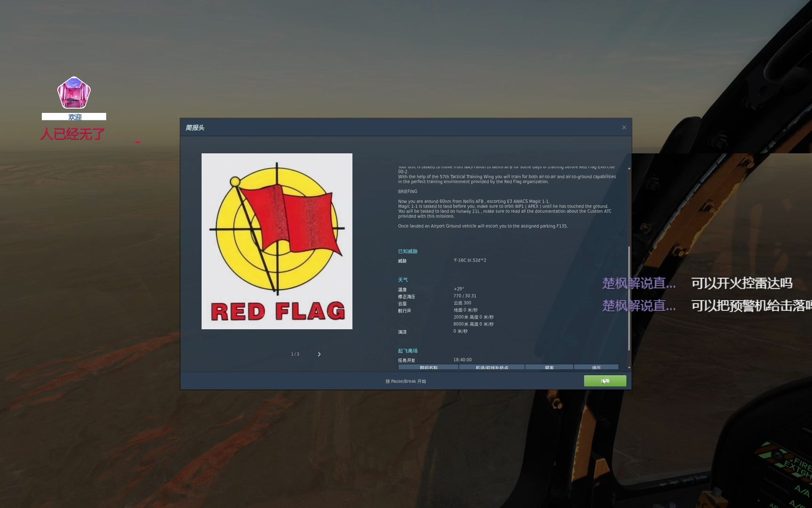Click the briefing scrollbar up arrow
Image resolution: width=812 pixels, height=508 pixels.
[629, 168]
